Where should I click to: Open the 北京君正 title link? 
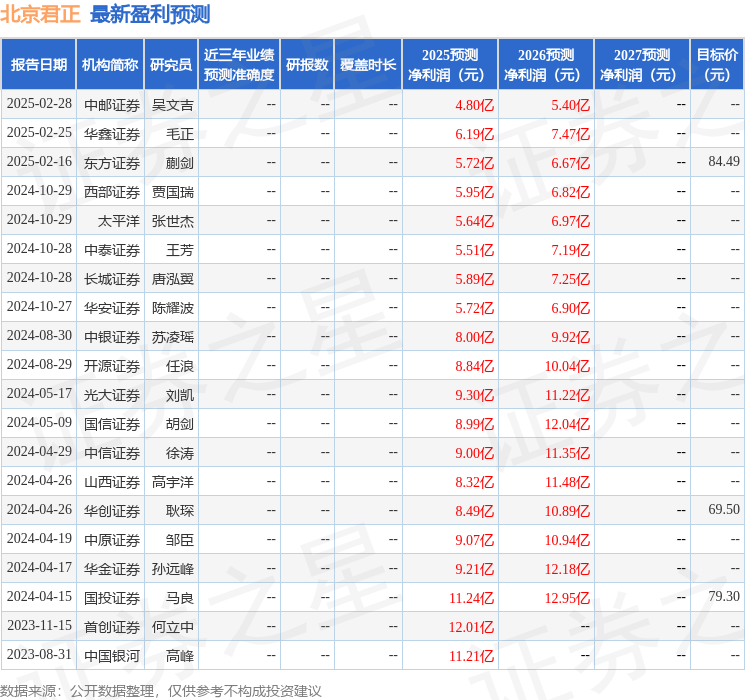40,14
